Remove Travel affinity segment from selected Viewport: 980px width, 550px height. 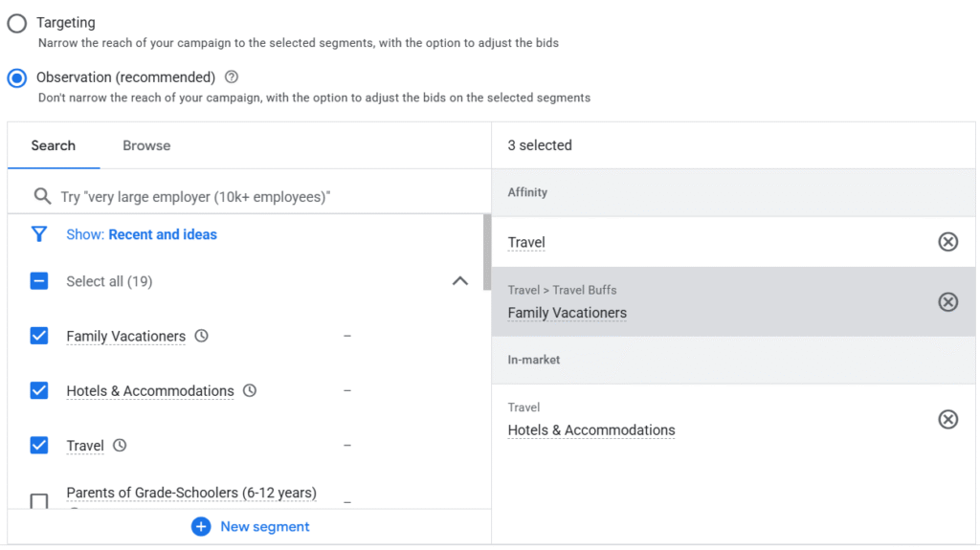pyautogui.click(x=947, y=242)
